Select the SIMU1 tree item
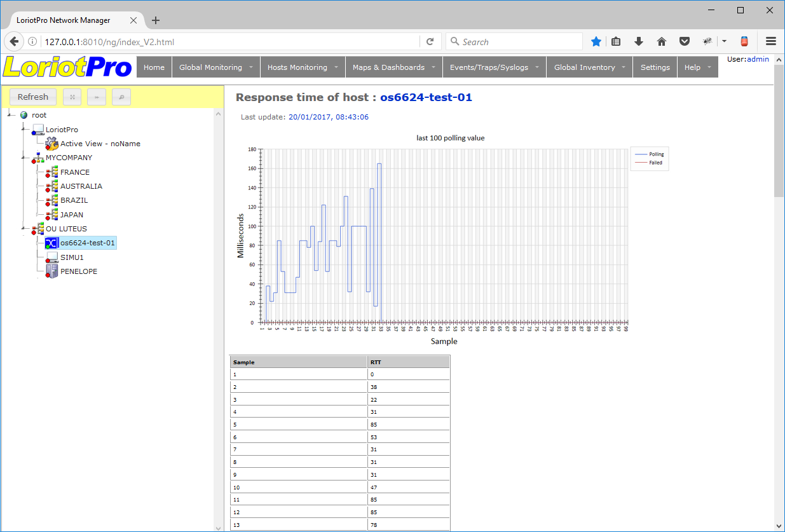 click(x=72, y=257)
